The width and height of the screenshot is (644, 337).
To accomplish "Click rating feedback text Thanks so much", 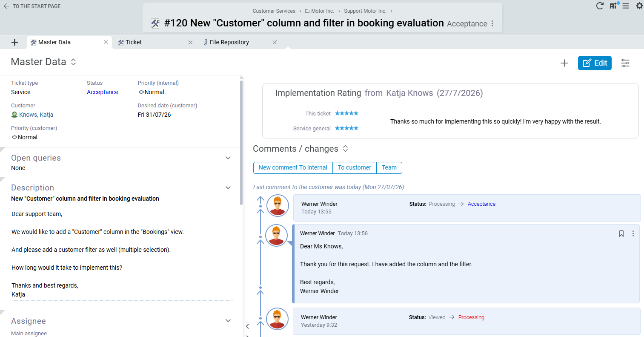I will (495, 121).
